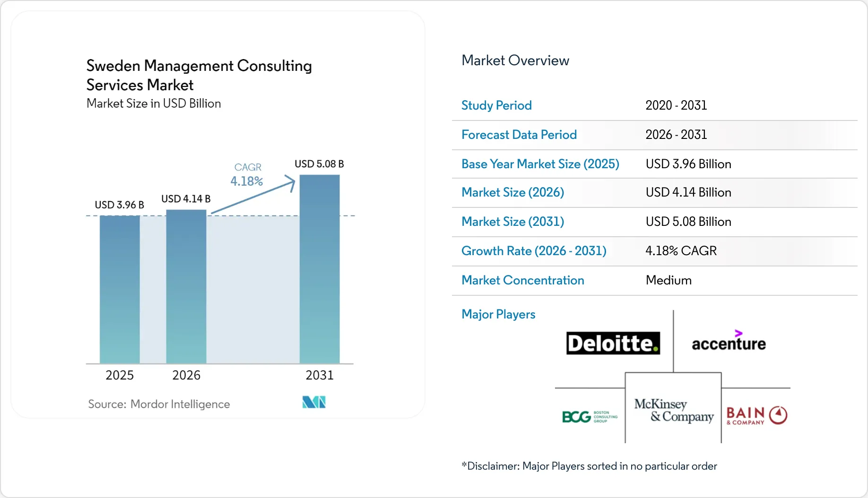Click Base Year Market Size (2025) label
868x498 pixels.
540,164
